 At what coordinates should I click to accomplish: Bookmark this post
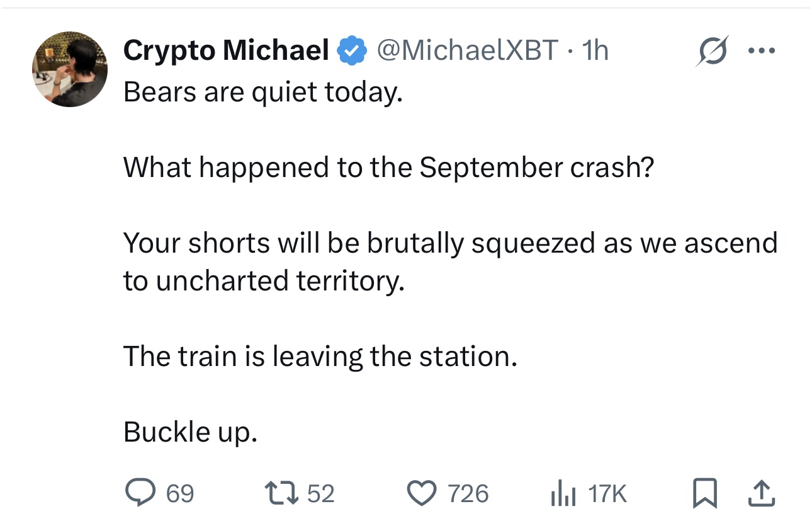coord(705,493)
